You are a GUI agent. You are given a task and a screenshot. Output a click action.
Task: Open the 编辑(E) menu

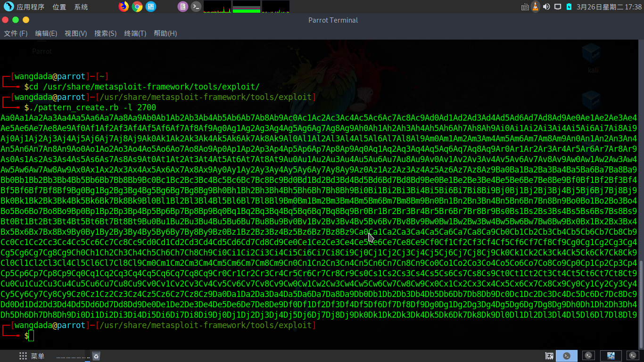click(46, 33)
